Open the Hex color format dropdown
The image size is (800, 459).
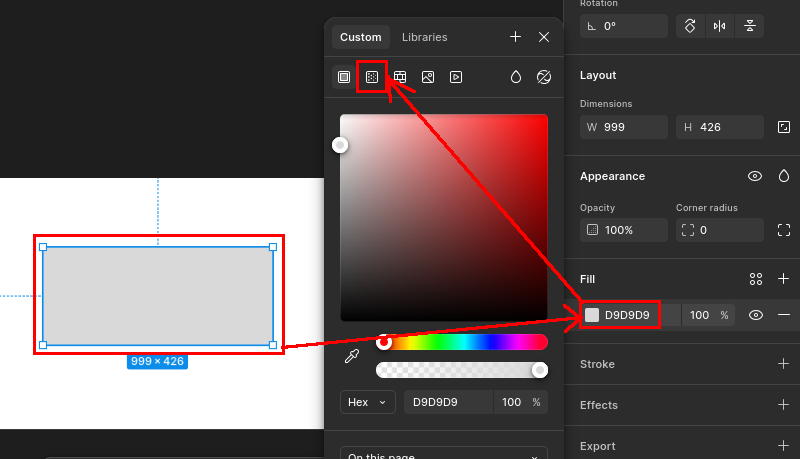click(367, 402)
